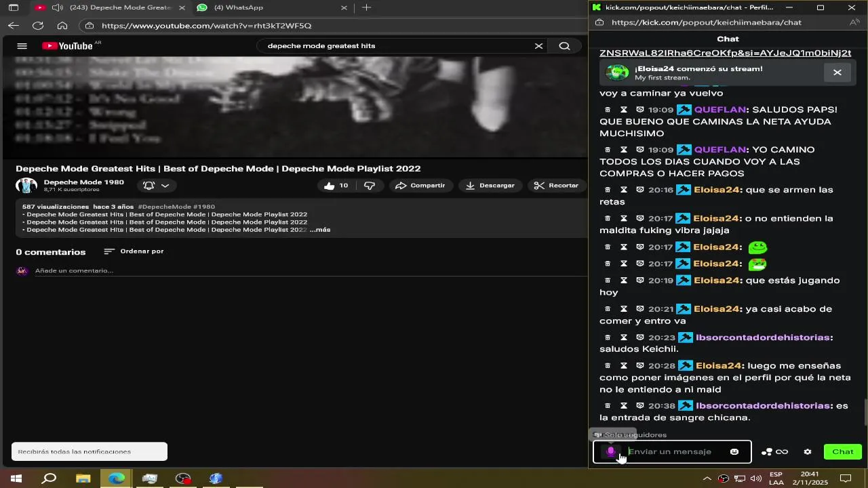
Task: Select the depeche mode greatest hits search field
Action: point(397,46)
